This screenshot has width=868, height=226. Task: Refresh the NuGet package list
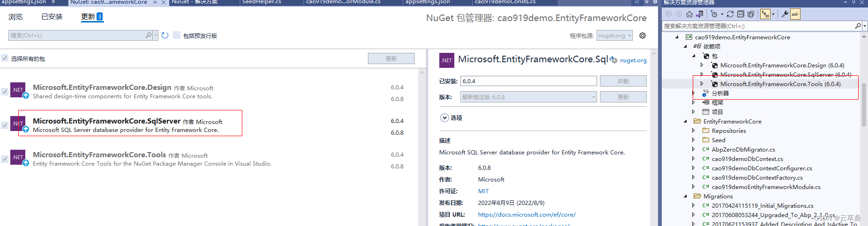coord(165,36)
